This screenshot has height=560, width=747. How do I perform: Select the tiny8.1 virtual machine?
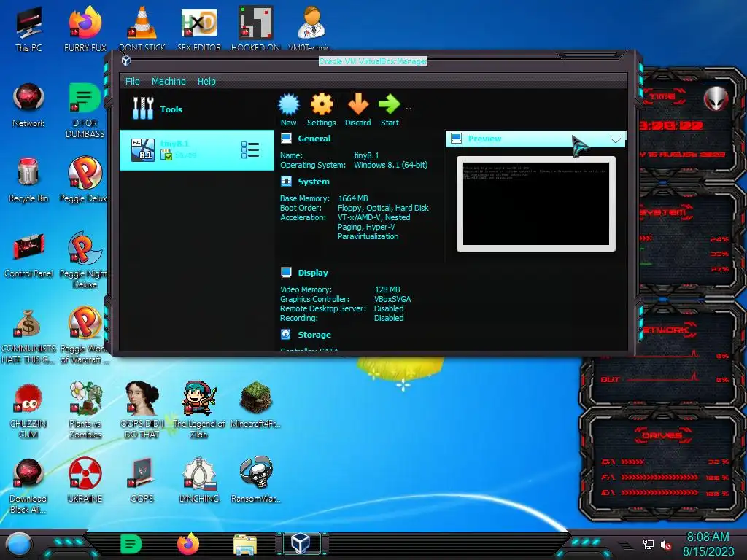[197, 150]
